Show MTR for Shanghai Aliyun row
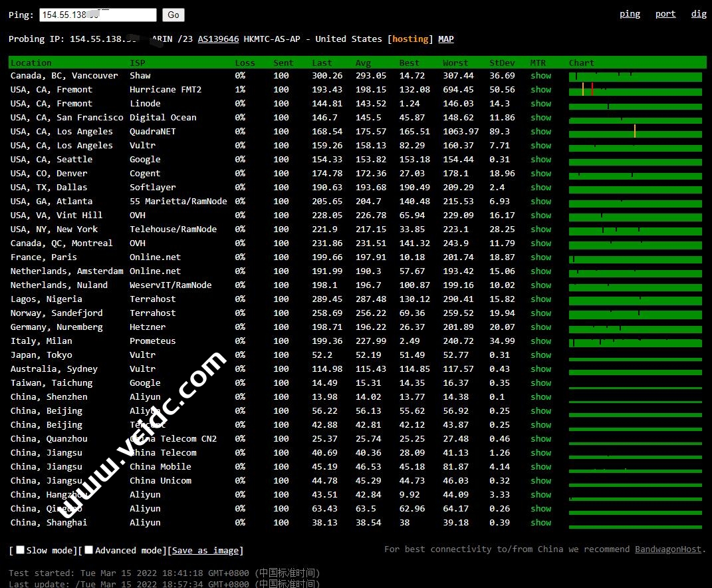712x588 pixels. (540, 523)
